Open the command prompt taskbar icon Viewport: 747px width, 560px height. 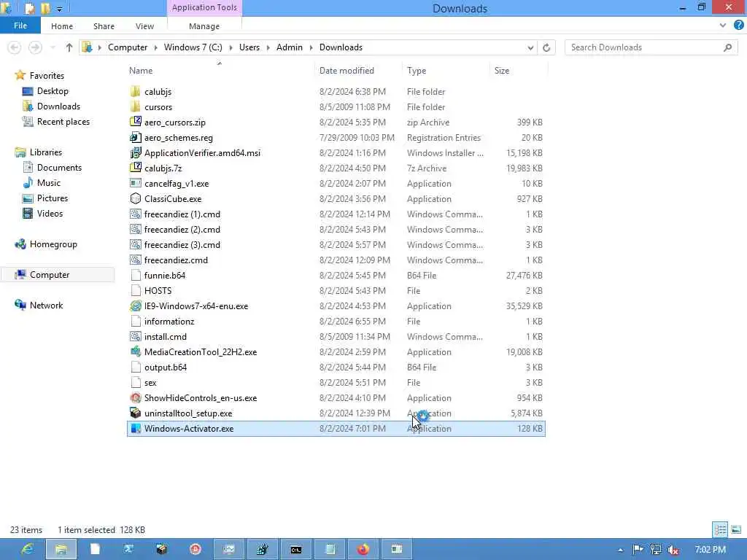click(x=296, y=549)
